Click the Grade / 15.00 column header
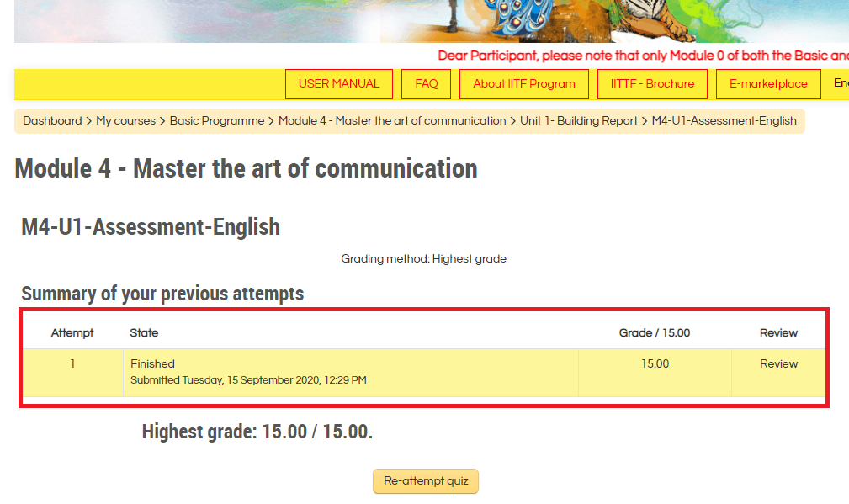 655,333
